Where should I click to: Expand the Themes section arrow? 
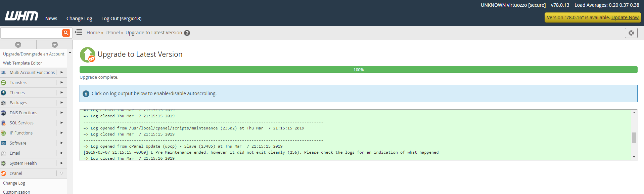(62, 92)
